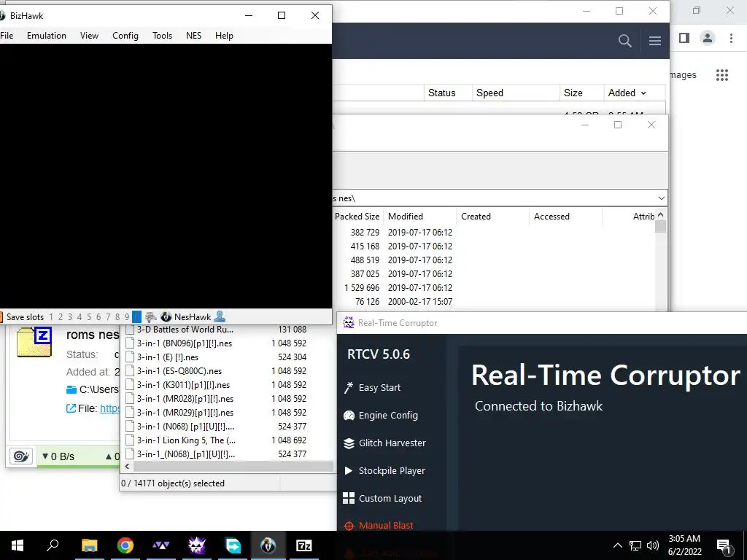747x560 pixels.
Task: Open the BizHawk File menu
Action: point(7,36)
